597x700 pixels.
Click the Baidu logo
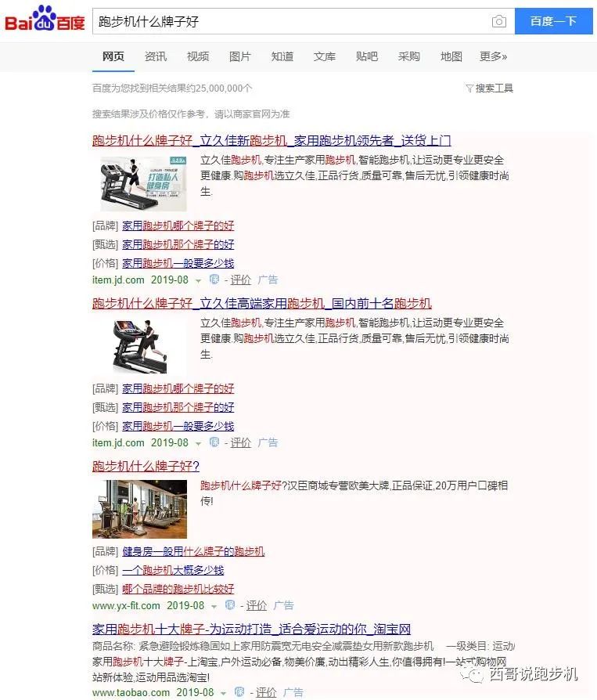coord(45,19)
